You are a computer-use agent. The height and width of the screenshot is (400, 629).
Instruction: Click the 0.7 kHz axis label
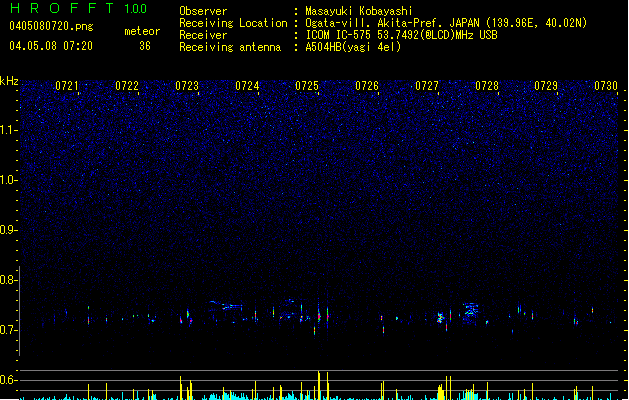pos(8,330)
